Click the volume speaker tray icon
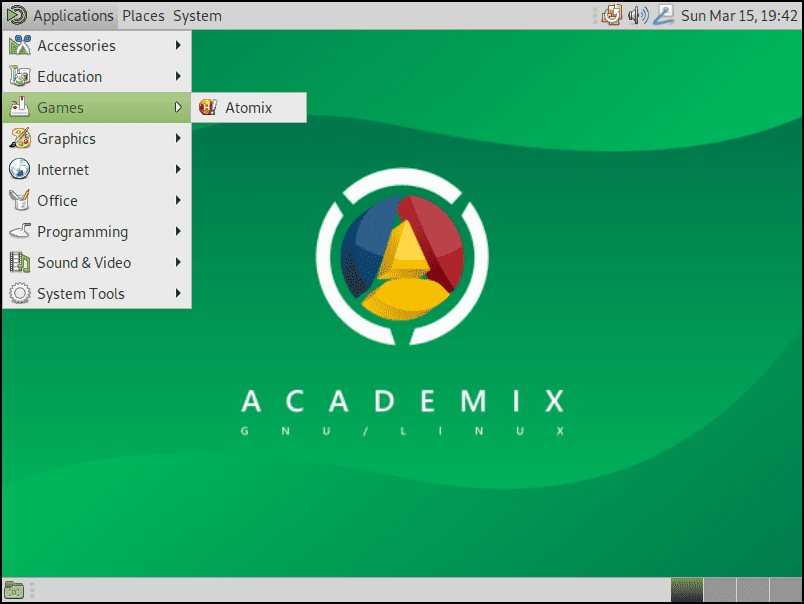The image size is (804, 604). [638, 15]
